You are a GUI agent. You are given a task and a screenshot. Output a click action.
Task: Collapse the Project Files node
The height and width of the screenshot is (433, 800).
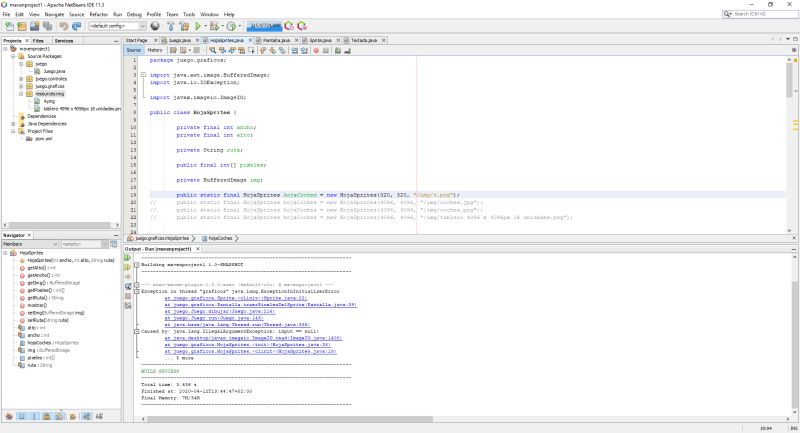click(13, 131)
